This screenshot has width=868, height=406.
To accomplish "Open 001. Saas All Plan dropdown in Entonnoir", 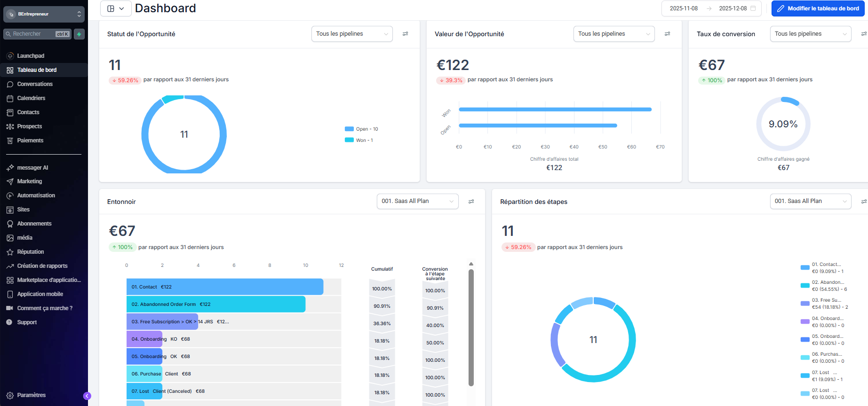I will click(x=417, y=201).
